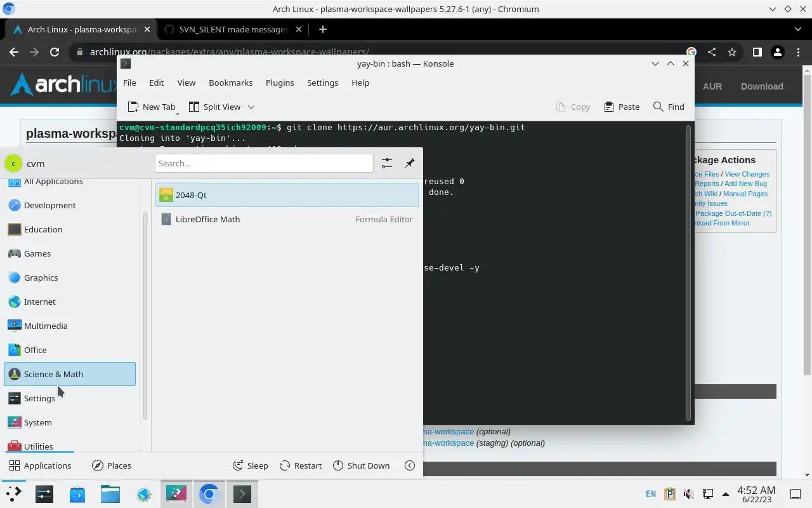Click the cvm user avatar
Viewport: 812px width, 508px height.
click(x=13, y=163)
